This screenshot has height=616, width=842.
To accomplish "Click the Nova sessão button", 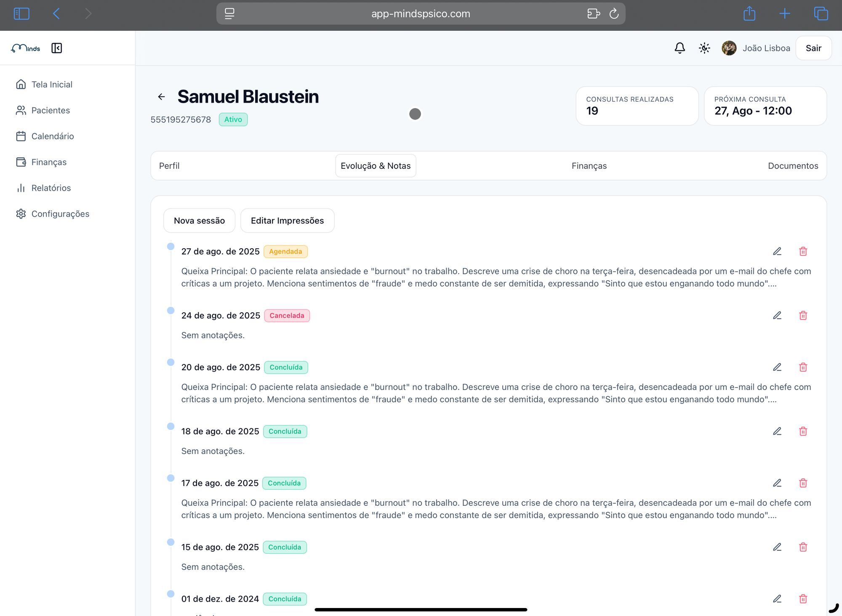I will [199, 220].
